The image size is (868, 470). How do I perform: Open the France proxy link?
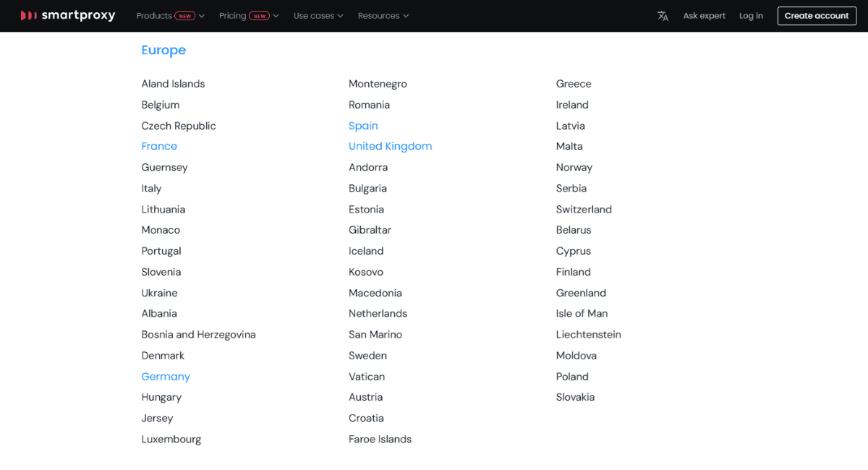159,146
